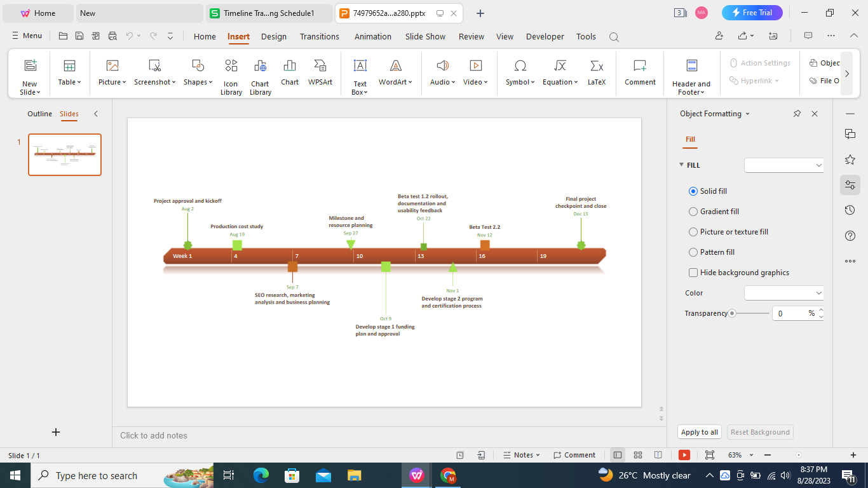
Task: Open the fill Color dropdown
Action: [x=783, y=293]
